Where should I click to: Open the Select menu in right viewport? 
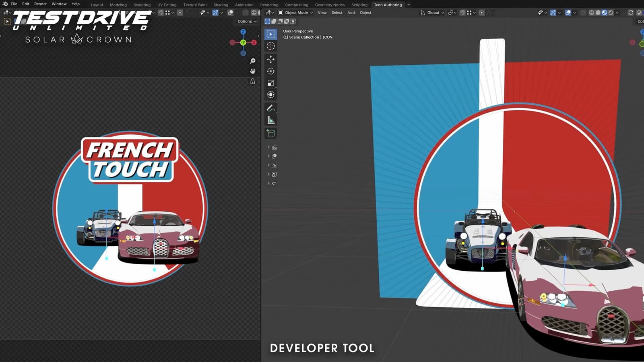click(x=337, y=12)
